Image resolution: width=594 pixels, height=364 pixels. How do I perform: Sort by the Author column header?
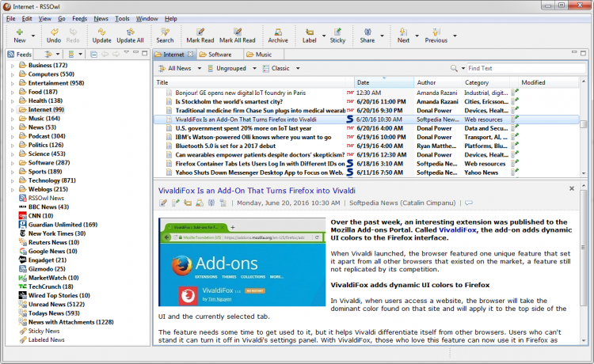437,82
